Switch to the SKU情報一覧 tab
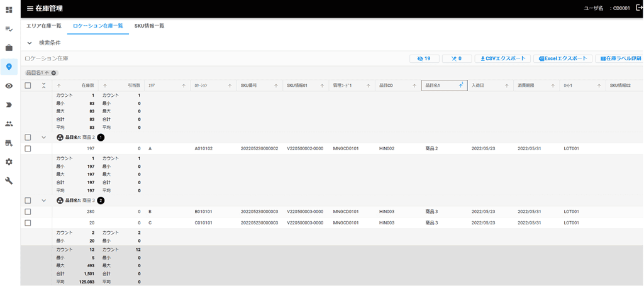 (150, 25)
